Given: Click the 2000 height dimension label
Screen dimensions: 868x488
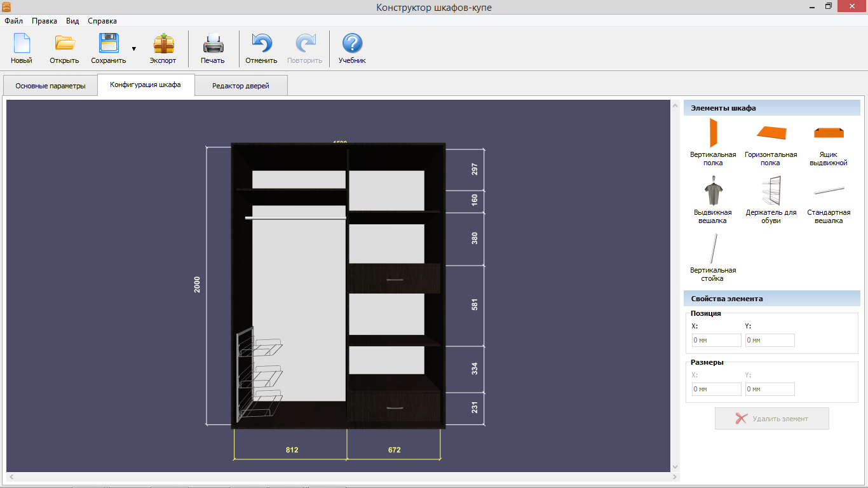Looking at the screenshot, I should [197, 285].
